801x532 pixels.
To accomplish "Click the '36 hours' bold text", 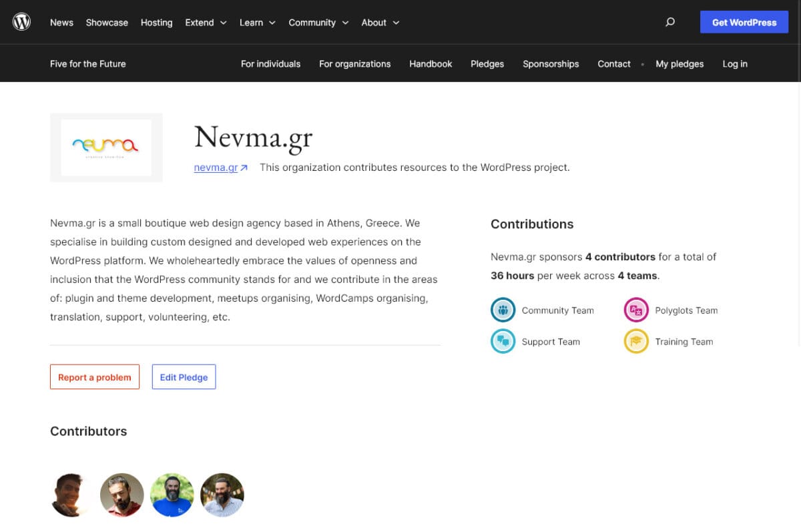I will pyautogui.click(x=513, y=276).
